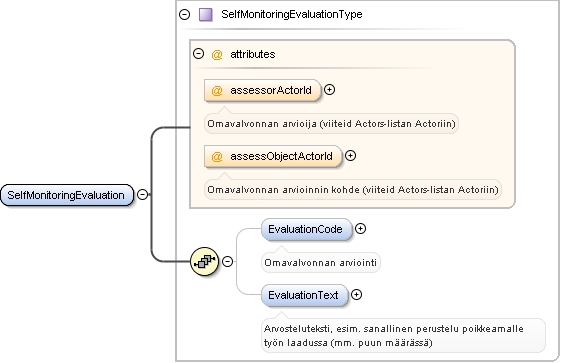Select the assessObjectActorId attribute node
Screen dimensions: 561x363
[x=273, y=156]
